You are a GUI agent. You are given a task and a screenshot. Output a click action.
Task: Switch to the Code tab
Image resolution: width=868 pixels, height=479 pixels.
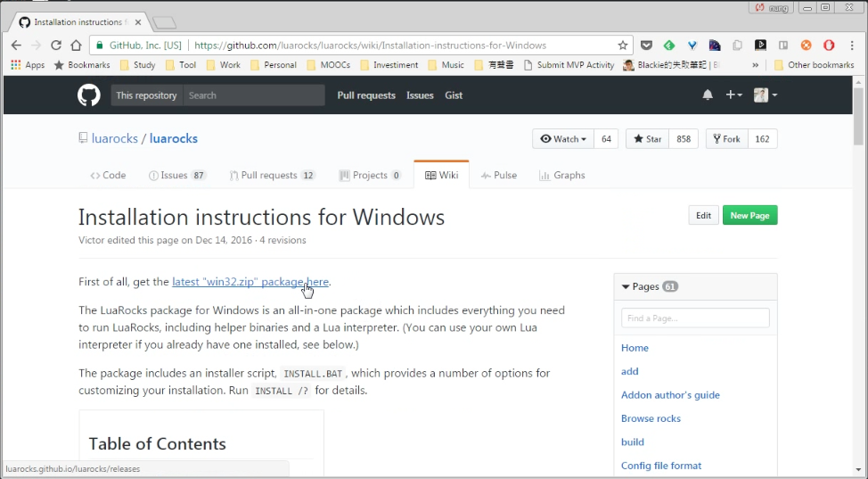108,175
